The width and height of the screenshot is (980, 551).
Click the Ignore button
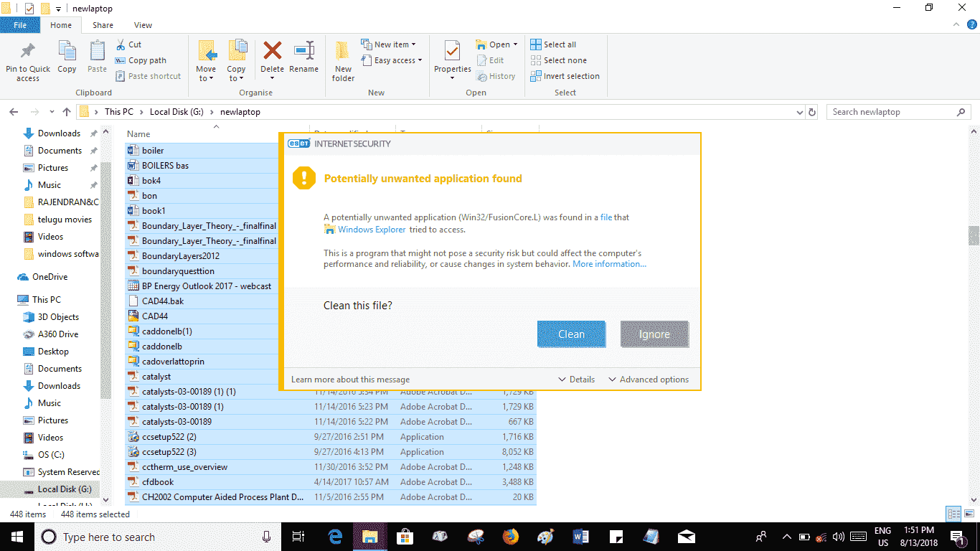(x=654, y=334)
